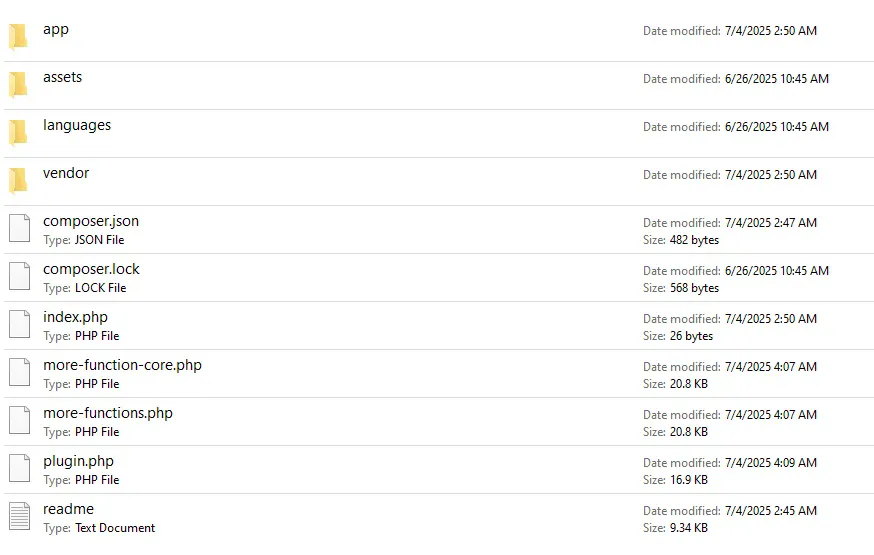The height and width of the screenshot is (555, 874).
Task: Select the app folder icon
Action: point(18,37)
